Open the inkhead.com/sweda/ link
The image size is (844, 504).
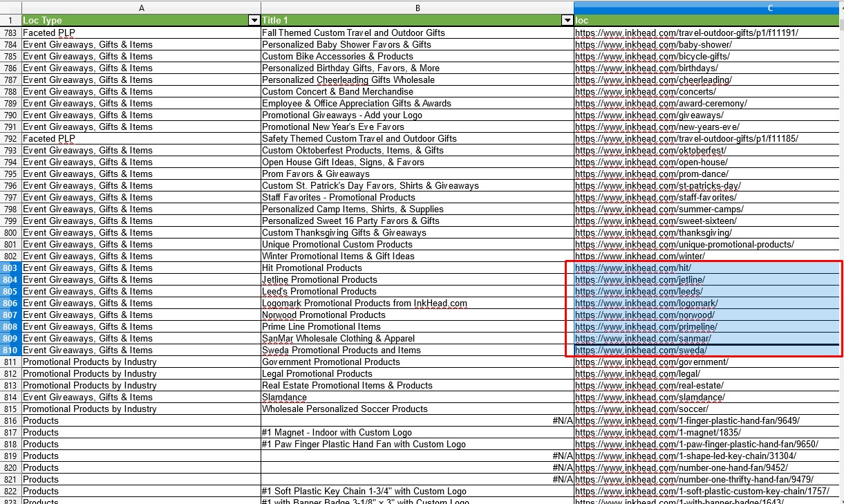tap(641, 351)
